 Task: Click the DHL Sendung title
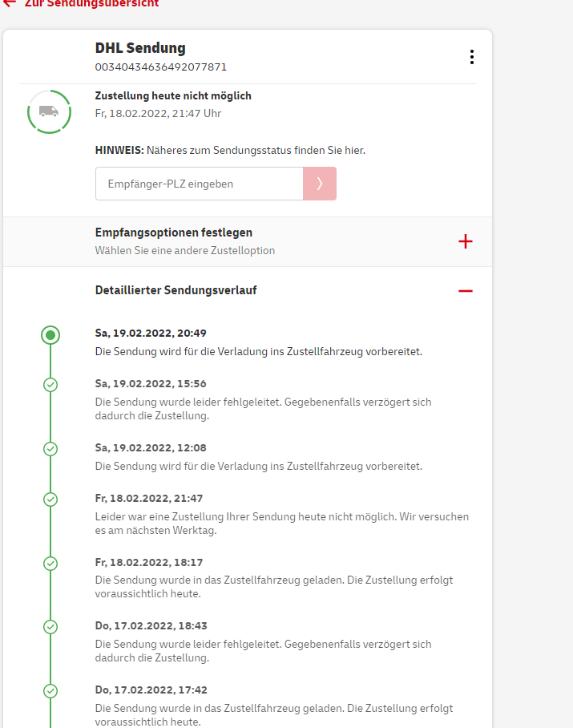[x=140, y=48]
